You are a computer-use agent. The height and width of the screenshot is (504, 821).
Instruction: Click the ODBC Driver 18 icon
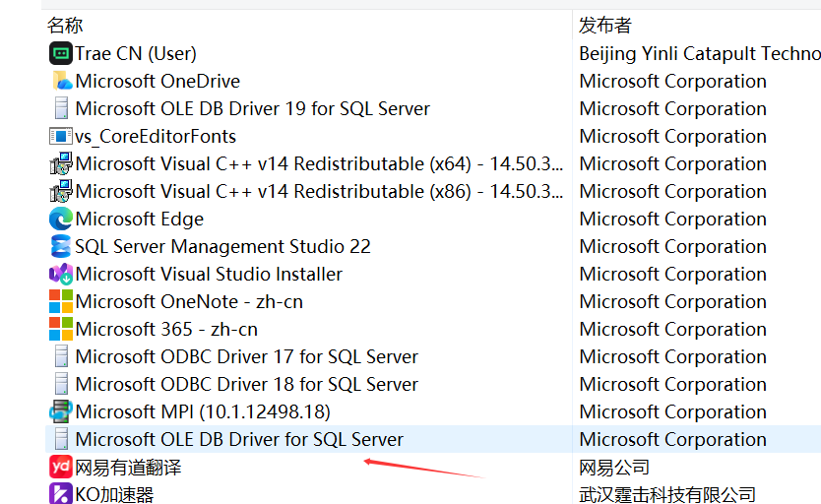(61, 384)
